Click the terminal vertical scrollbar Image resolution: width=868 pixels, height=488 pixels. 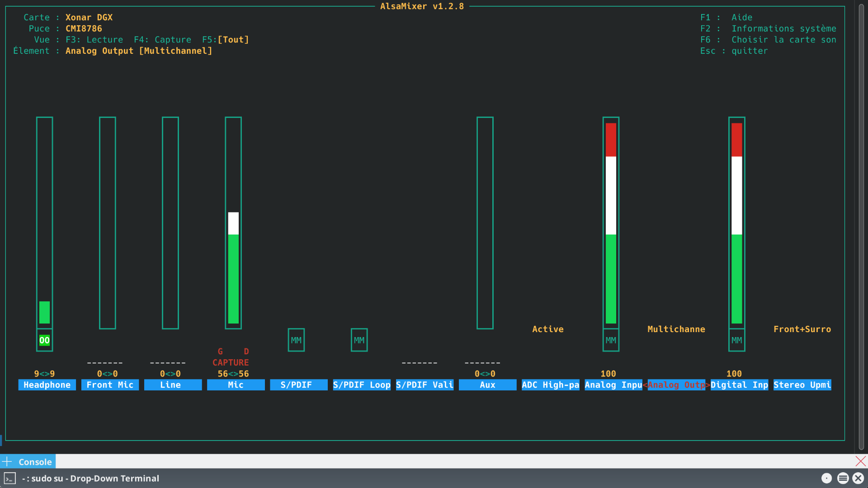tap(861, 226)
